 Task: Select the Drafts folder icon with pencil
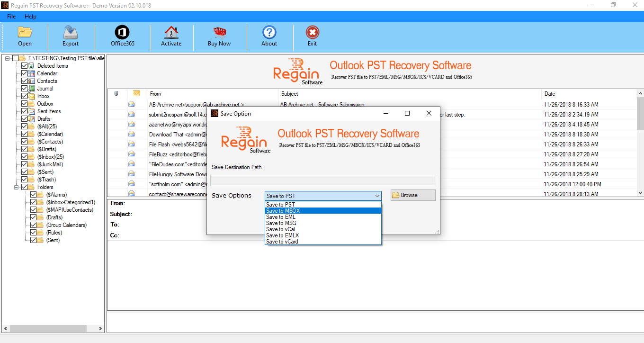coord(32,119)
